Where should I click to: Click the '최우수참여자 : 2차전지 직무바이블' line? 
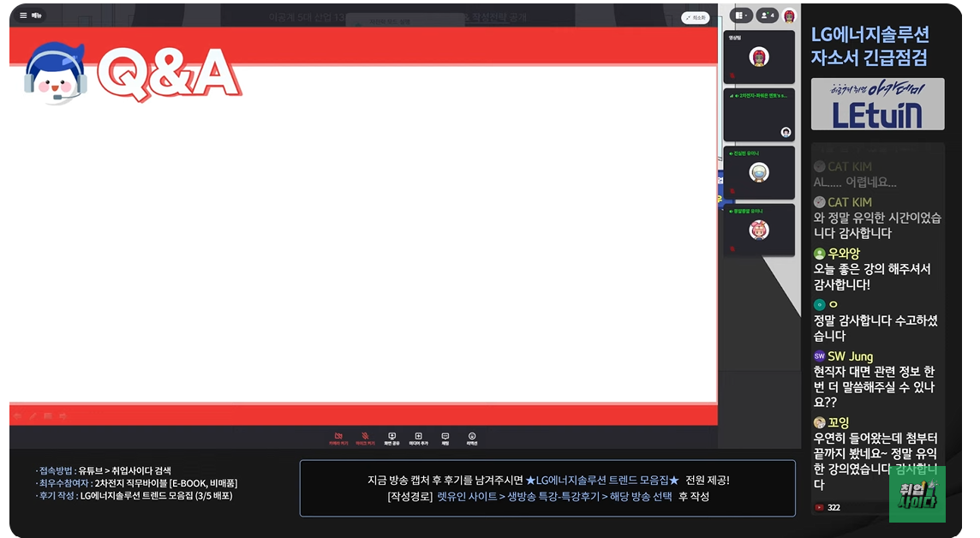click(x=136, y=483)
